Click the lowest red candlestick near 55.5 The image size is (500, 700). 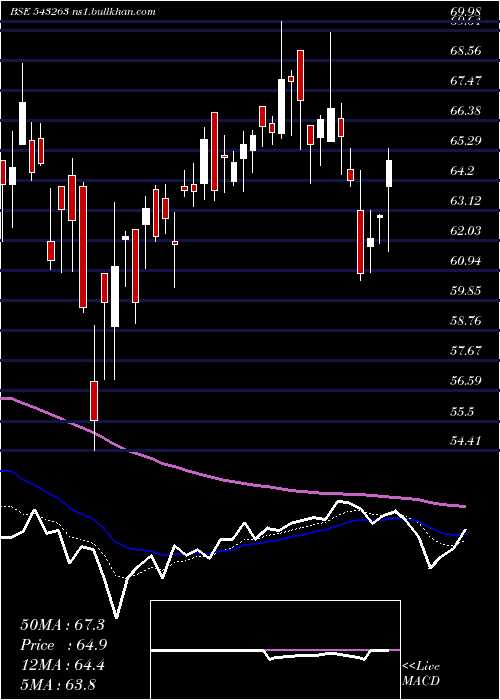click(94, 401)
